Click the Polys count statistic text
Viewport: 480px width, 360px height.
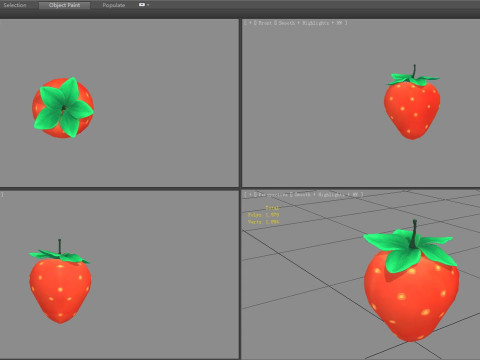coord(263,215)
